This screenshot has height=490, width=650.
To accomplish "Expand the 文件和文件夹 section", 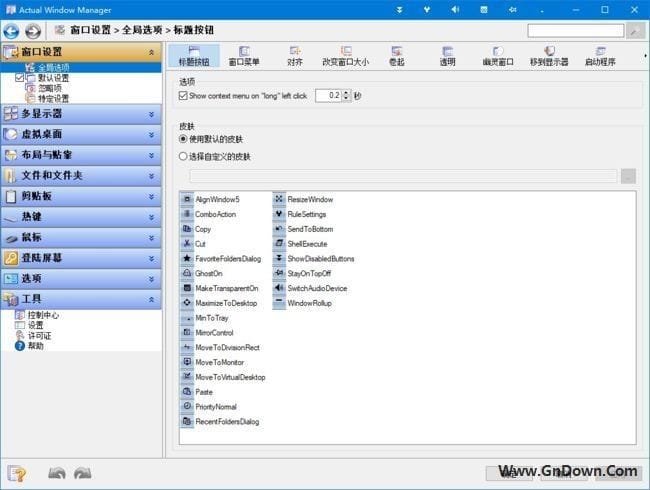I will tap(151, 176).
